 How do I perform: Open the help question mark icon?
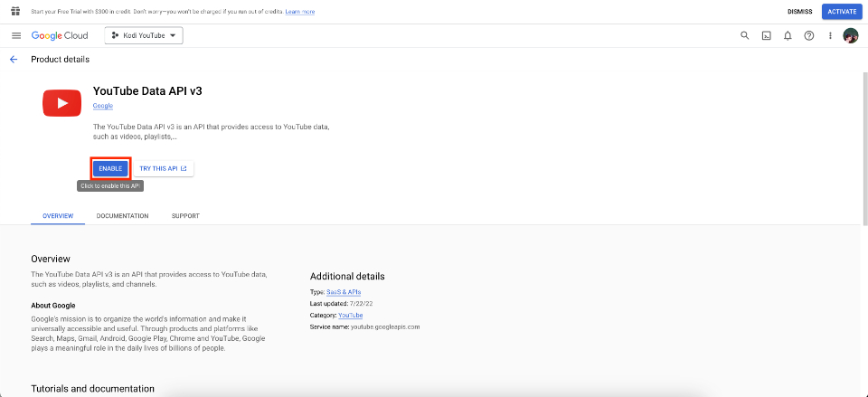[808, 35]
